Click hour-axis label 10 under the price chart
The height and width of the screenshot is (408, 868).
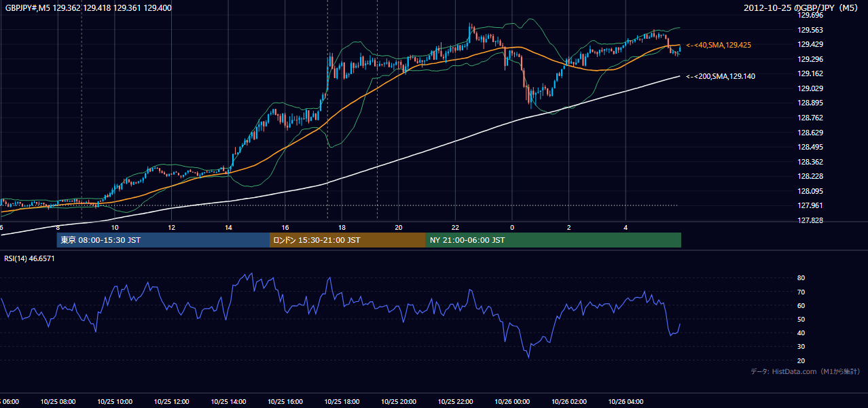(115, 228)
